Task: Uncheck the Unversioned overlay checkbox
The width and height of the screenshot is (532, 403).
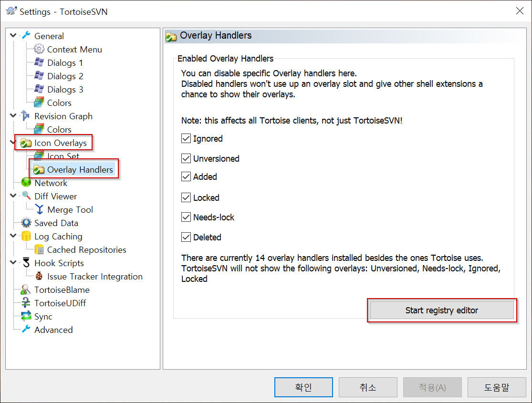Action: coord(186,158)
